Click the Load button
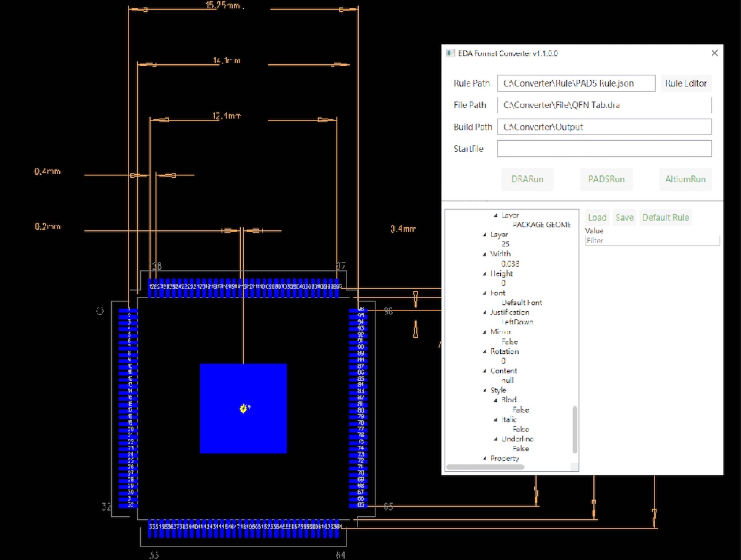Image resolution: width=741 pixels, height=560 pixels. (x=597, y=217)
